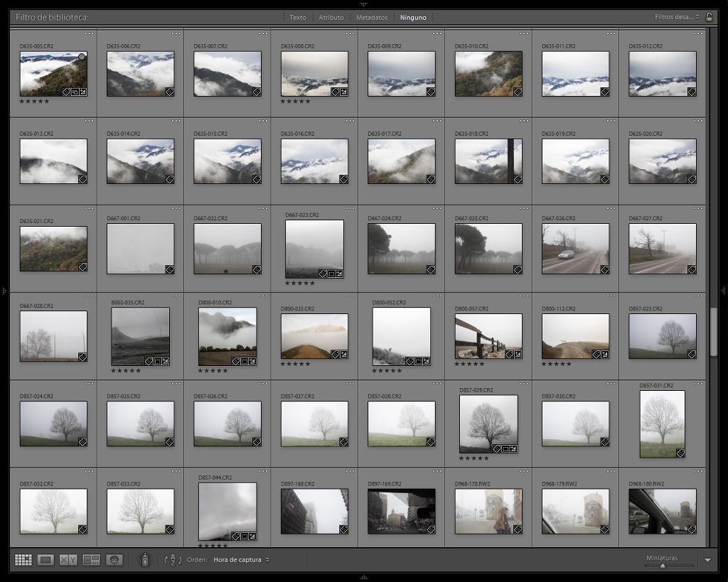Toggle the bottom filmstrip panel arrow
The image size is (728, 582).
[364, 578]
